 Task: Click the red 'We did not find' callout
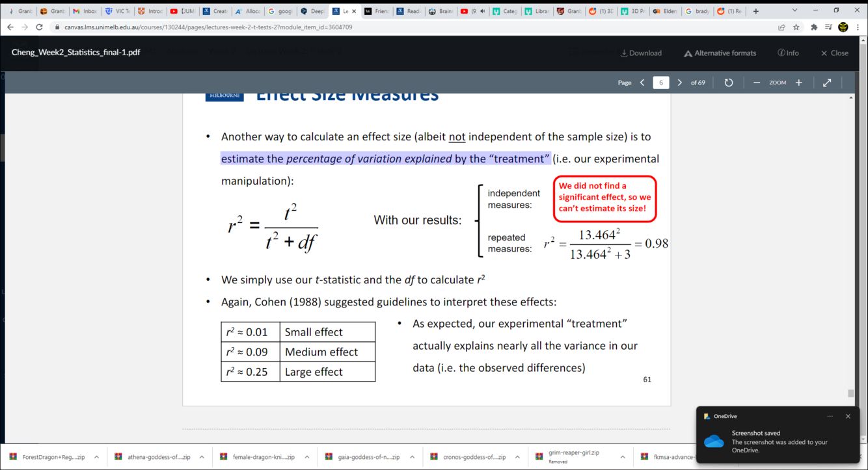click(x=604, y=198)
